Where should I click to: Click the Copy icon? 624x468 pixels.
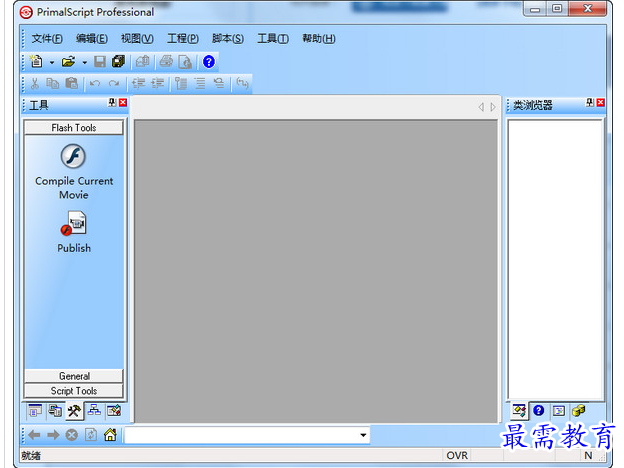point(53,84)
